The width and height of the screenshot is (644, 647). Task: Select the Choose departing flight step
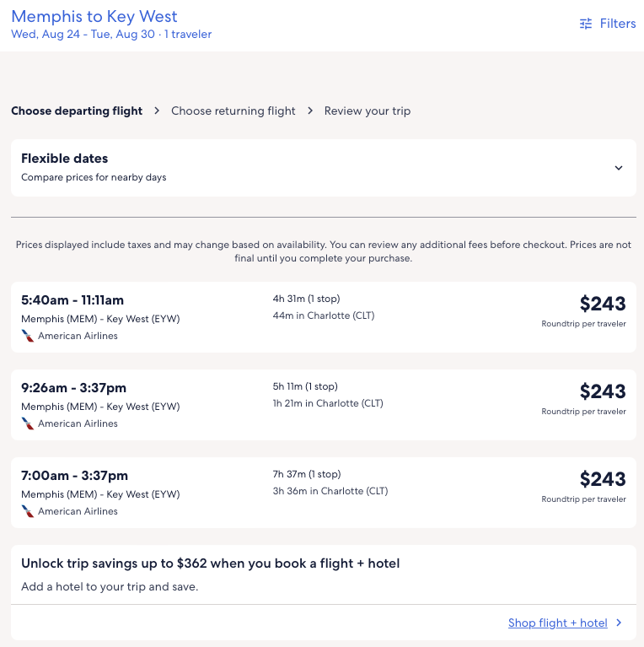coord(77,111)
